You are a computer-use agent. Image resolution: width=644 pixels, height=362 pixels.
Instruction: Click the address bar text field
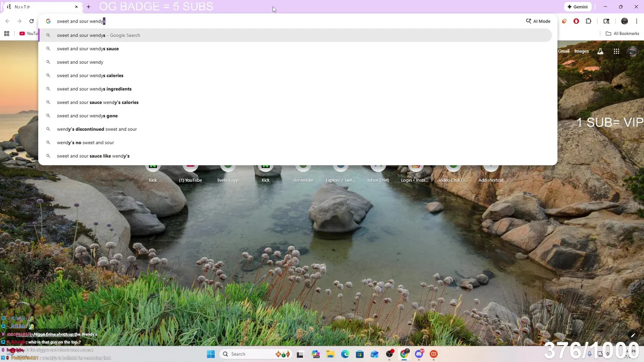pyautogui.click(x=287, y=21)
